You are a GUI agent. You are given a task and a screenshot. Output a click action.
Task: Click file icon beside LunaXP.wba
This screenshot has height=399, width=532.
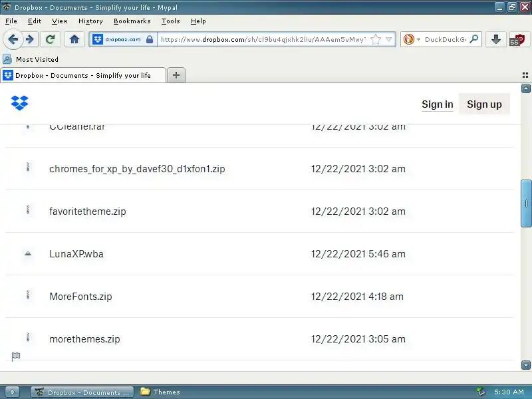click(28, 253)
